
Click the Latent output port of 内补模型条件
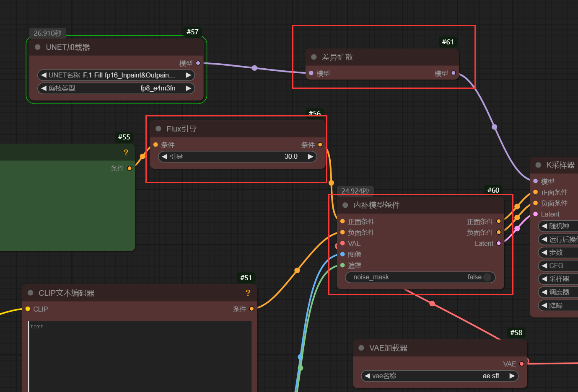[499, 243]
